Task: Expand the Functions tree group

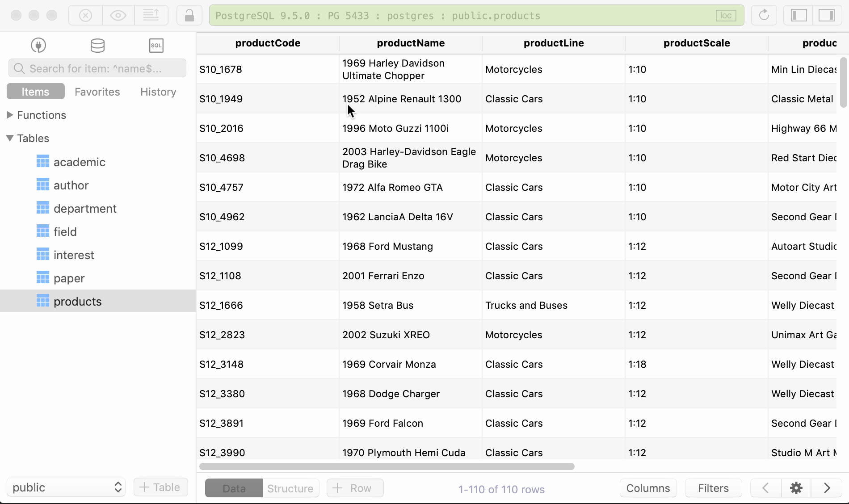Action: pyautogui.click(x=10, y=115)
